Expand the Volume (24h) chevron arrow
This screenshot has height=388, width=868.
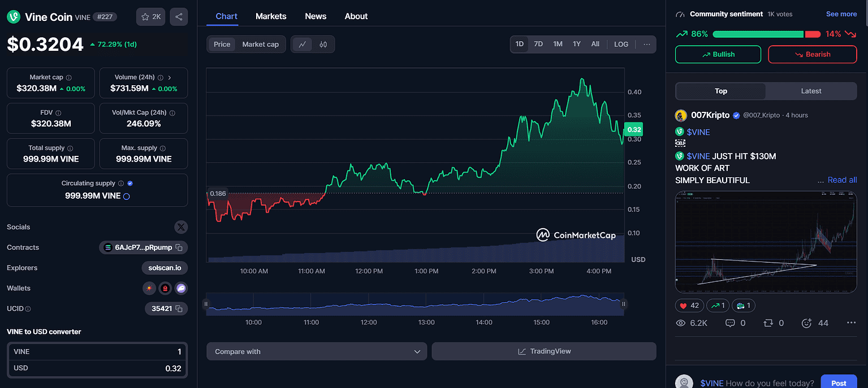(170, 77)
